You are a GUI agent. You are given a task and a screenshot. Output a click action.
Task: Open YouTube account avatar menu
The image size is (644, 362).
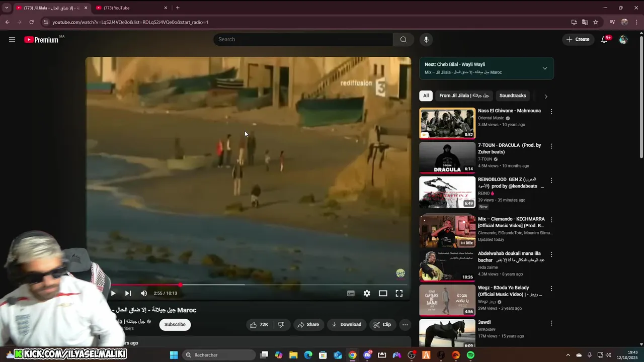(x=623, y=39)
